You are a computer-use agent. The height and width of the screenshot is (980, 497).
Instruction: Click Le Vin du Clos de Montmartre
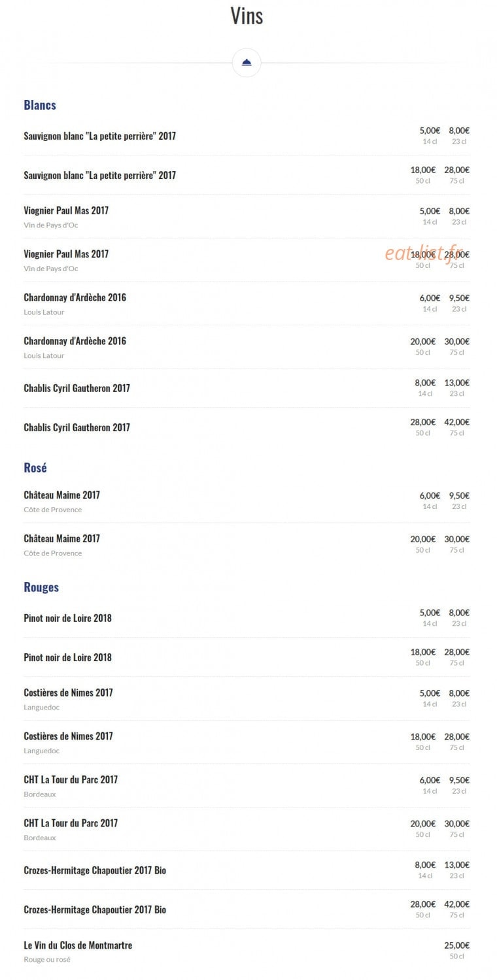click(78, 945)
